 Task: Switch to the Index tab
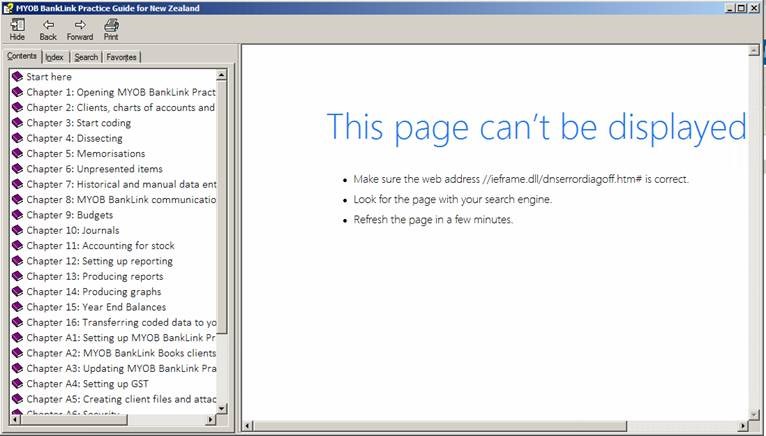point(54,57)
